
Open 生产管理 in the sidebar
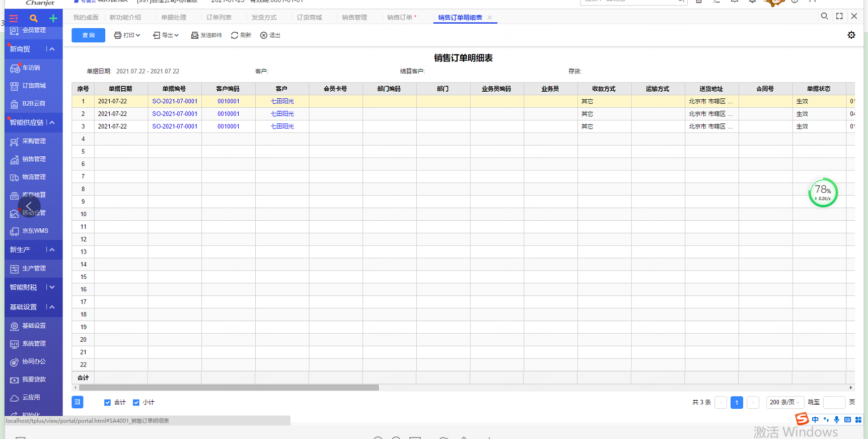(x=34, y=269)
